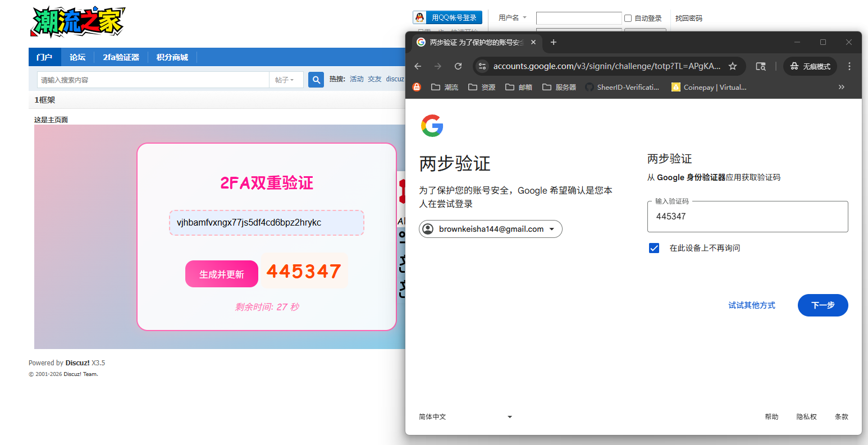Open the 无痕模式 incognito badge

[x=810, y=66]
